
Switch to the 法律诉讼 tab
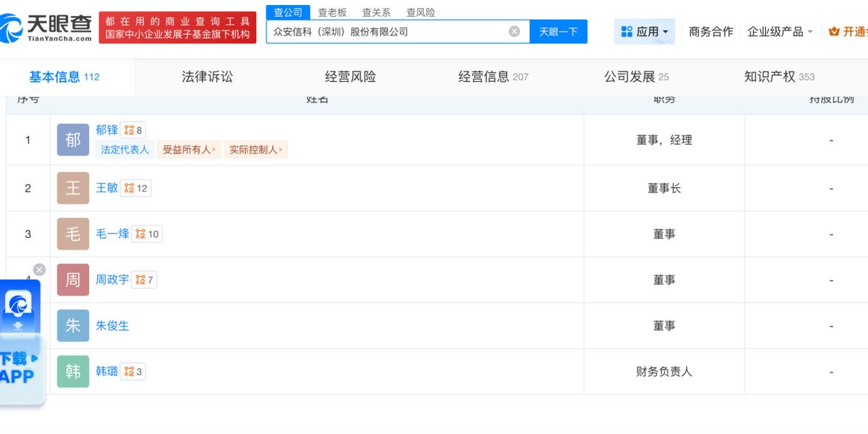point(208,77)
